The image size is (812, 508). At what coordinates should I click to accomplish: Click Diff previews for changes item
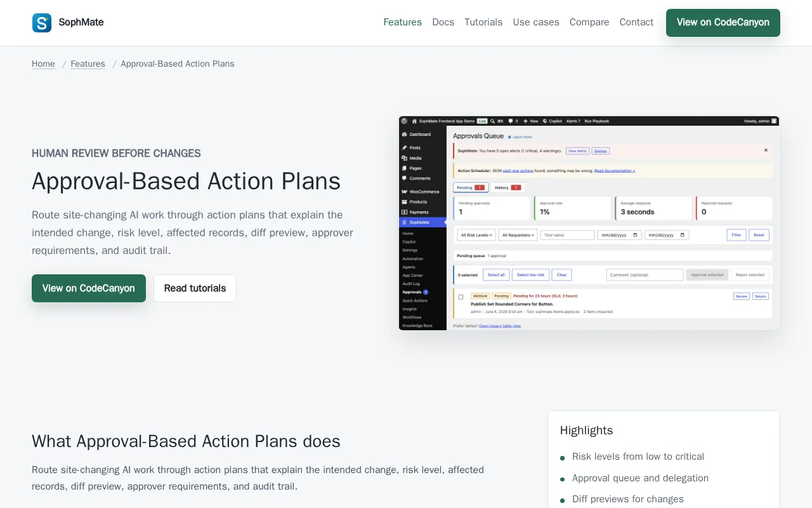628,499
